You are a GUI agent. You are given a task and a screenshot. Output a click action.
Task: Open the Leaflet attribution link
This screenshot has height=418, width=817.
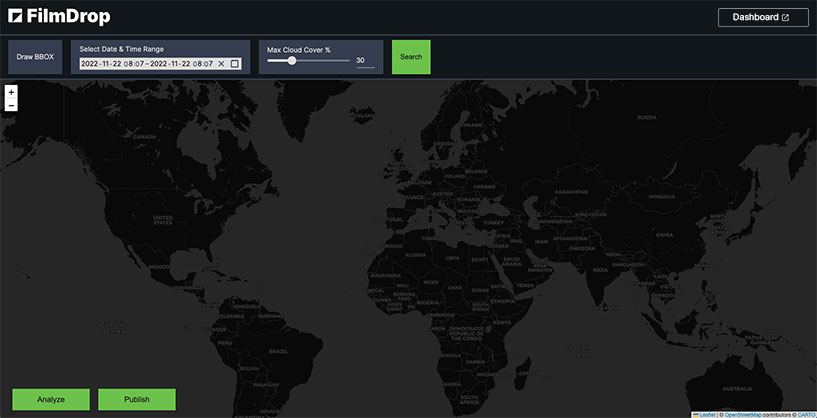point(707,413)
